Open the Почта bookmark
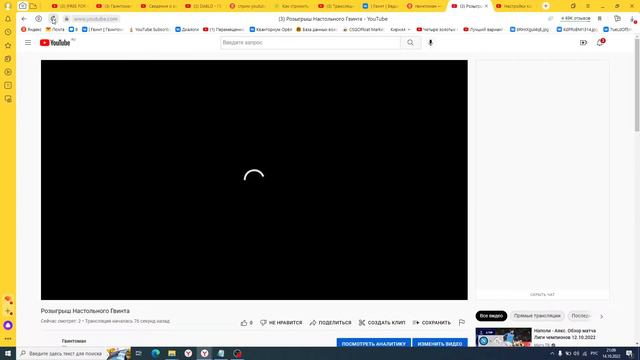Viewport: 640px width, 360px height. pyautogui.click(x=56, y=29)
